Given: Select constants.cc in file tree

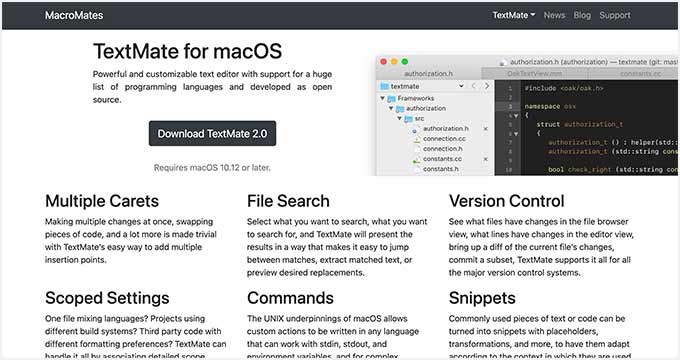Looking at the screenshot, I should tap(442, 159).
